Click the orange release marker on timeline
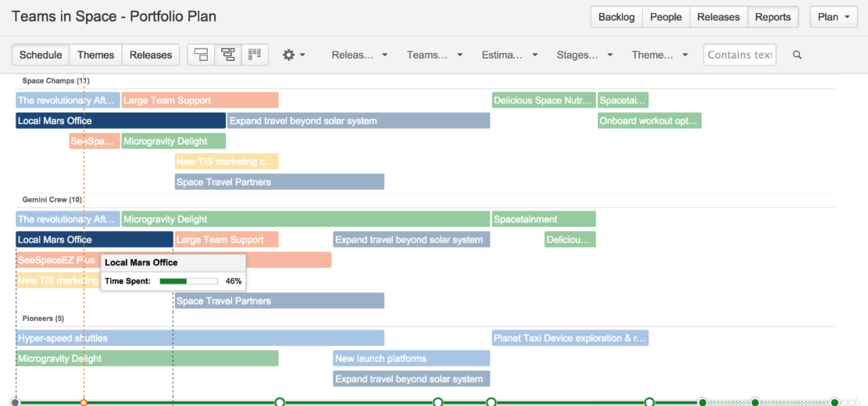868x406 pixels. click(84, 402)
